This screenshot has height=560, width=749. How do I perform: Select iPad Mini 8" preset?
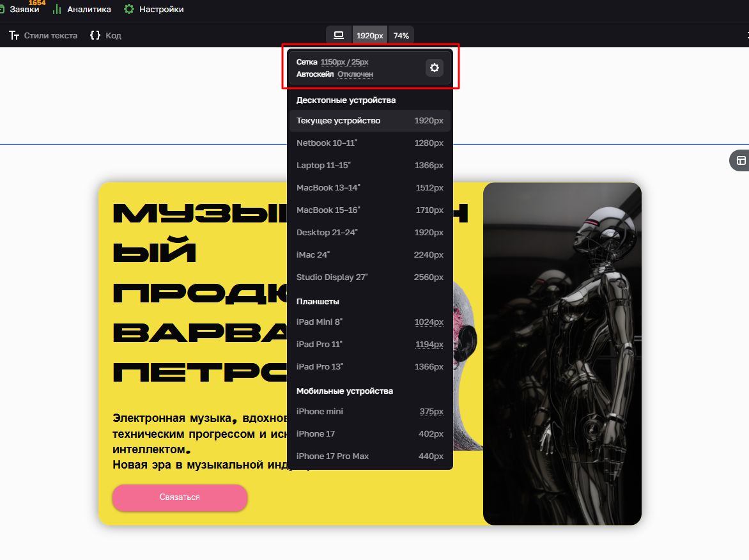point(370,322)
